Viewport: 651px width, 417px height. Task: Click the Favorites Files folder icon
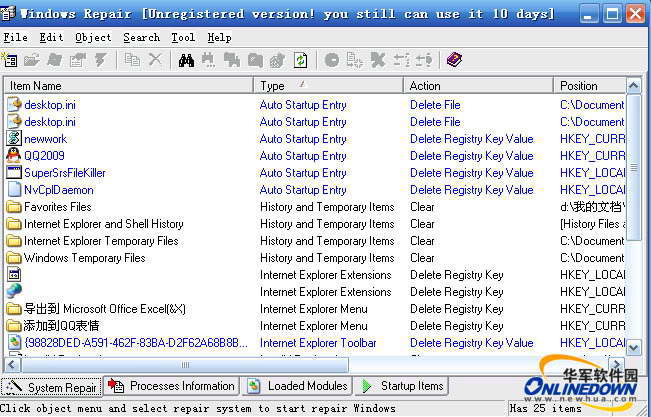pyautogui.click(x=14, y=207)
